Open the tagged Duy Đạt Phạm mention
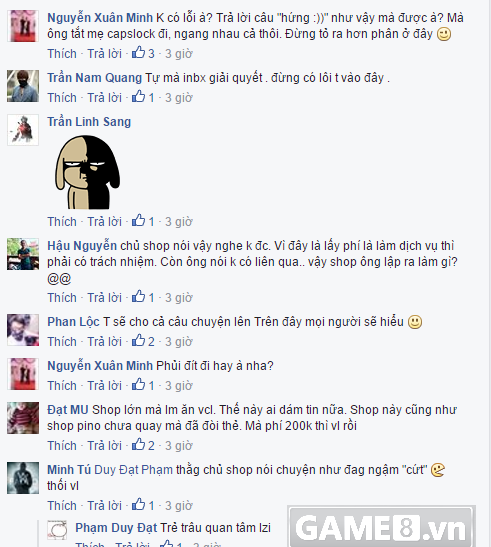Image resolution: width=491 pixels, height=547 pixels. tap(134, 470)
